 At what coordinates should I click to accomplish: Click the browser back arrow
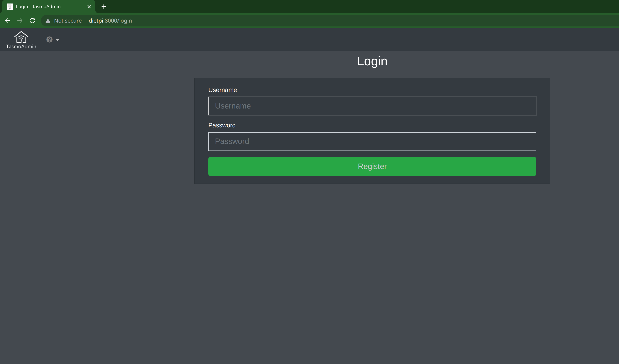[7, 21]
